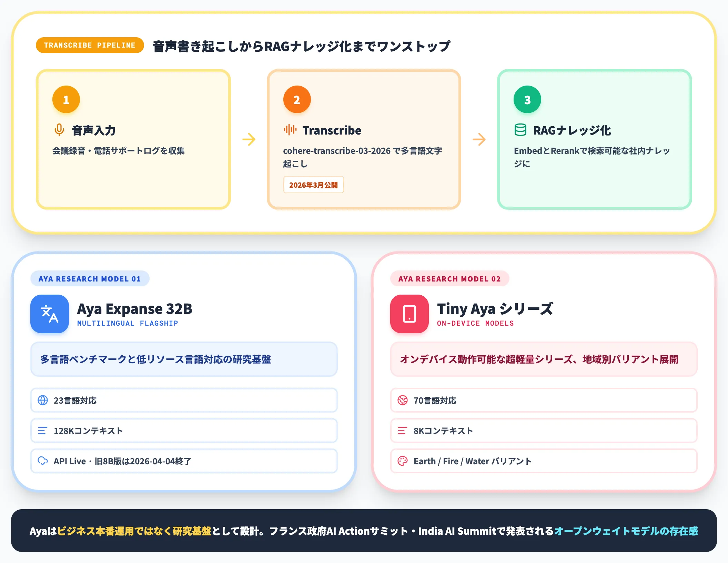Select the 70言語対応 feature row
728x563 pixels.
544,400
